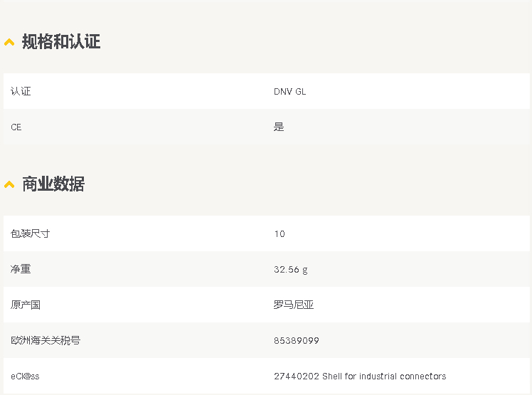Image resolution: width=532 pixels, height=395 pixels.
Task: Collapse the 商业数据 section chevron
Action: [x=9, y=184]
